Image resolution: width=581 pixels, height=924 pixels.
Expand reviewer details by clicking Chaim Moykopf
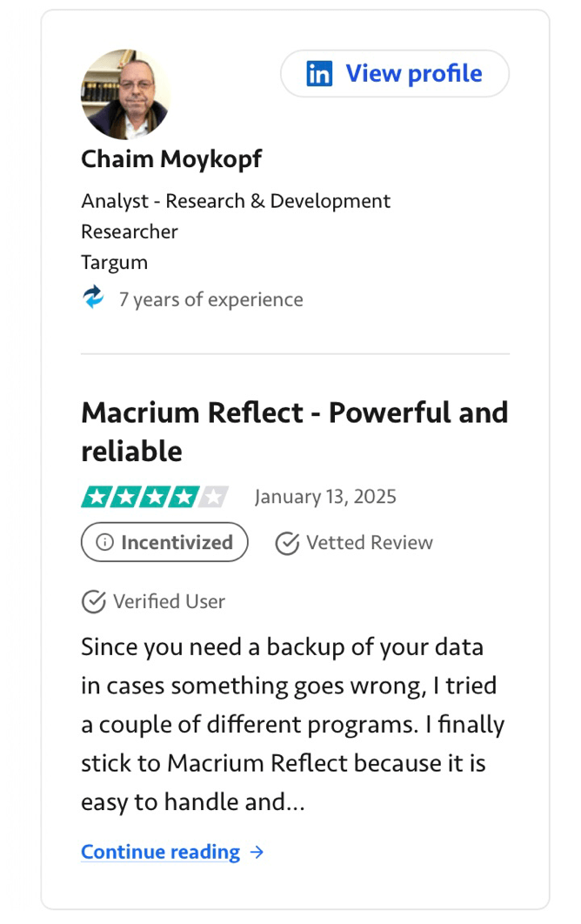tap(170, 159)
